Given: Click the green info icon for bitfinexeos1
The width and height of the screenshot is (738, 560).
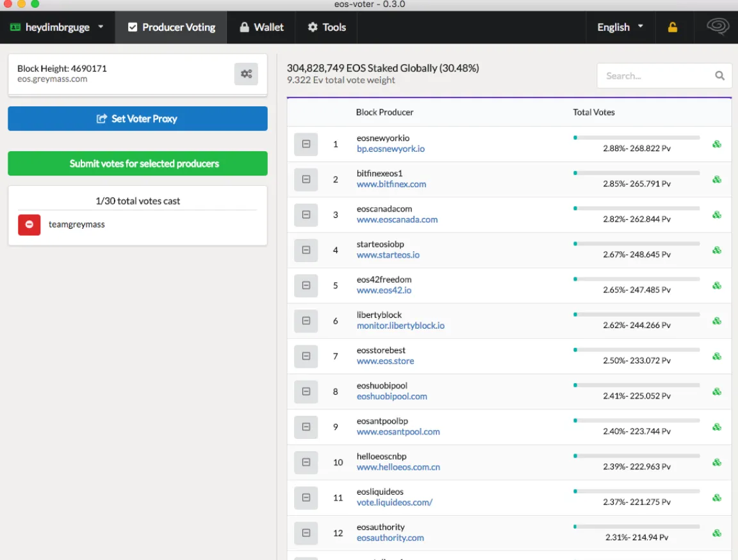Looking at the screenshot, I should 716,179.
